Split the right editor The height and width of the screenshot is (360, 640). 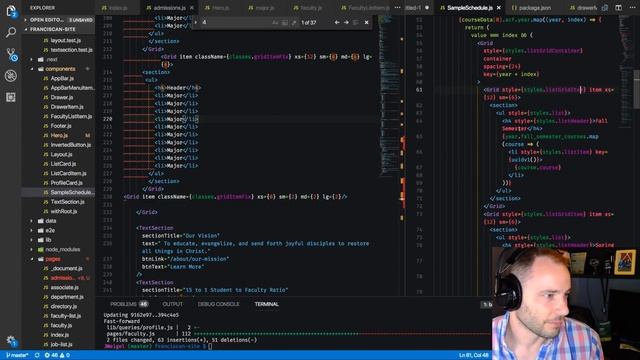pos(618,7)
